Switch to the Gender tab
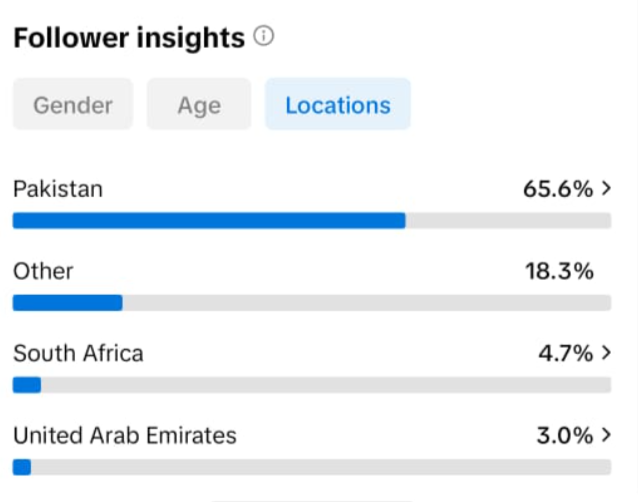This screenshot has width=638, height=502. pyautogui.click(x=73, y=105)
